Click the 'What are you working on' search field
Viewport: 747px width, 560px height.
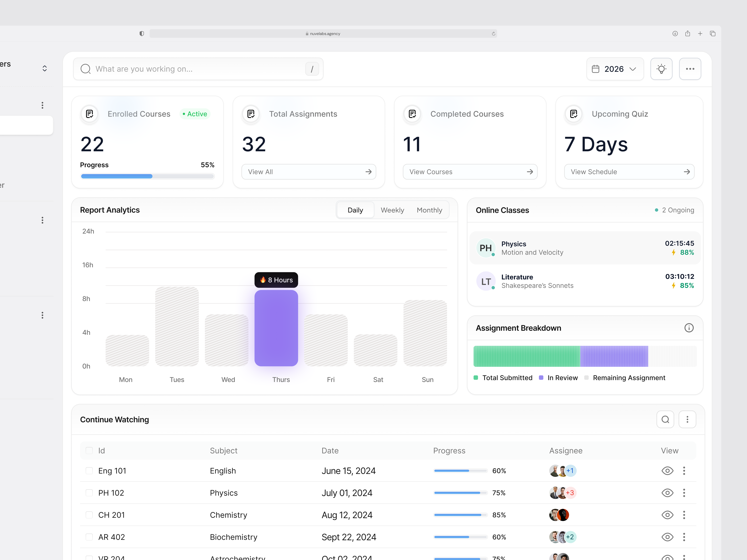189,69
